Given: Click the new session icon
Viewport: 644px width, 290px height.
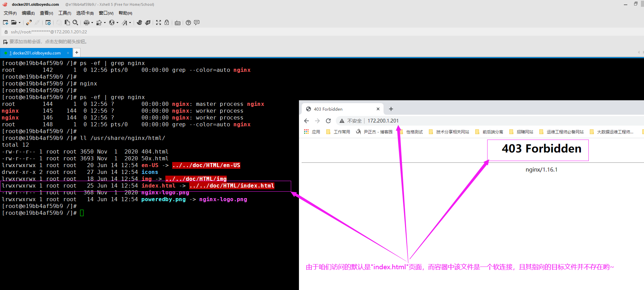Looking at the screenshot, I should [5, 22].
